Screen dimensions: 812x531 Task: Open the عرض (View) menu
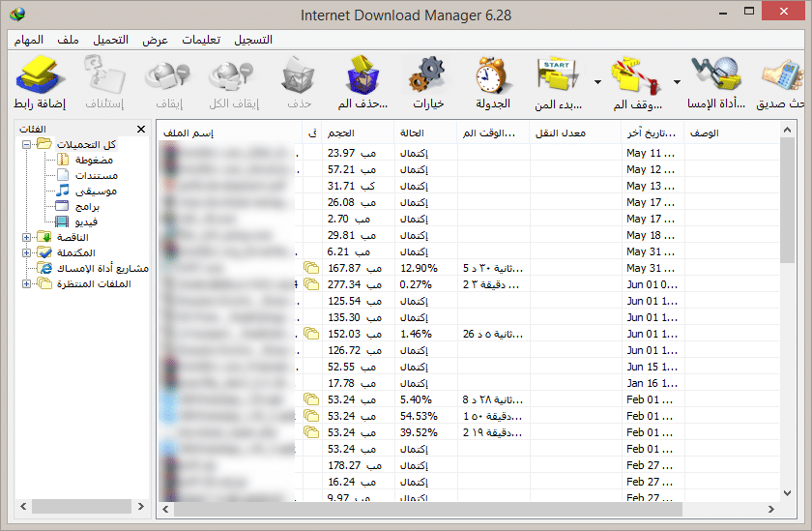(x=155, y=40)
